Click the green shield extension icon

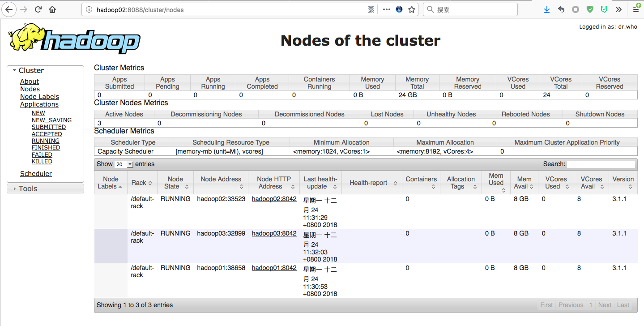590,9
